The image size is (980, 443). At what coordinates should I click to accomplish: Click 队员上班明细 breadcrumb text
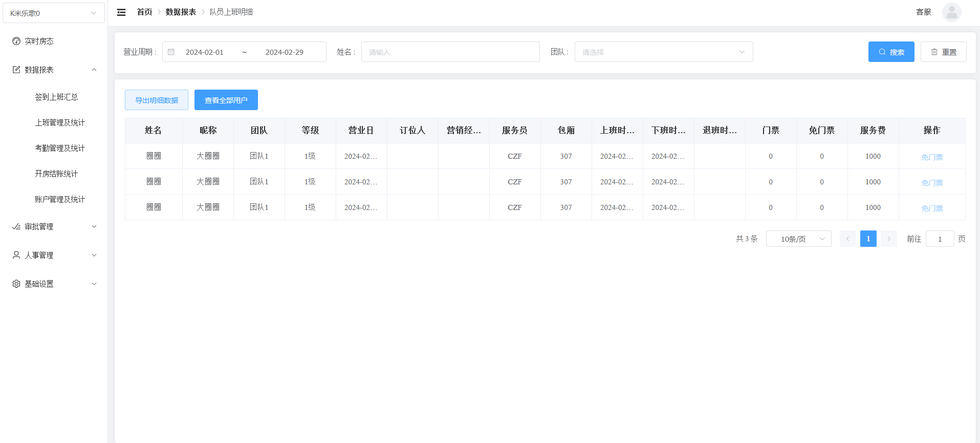(x=231, y=12)
